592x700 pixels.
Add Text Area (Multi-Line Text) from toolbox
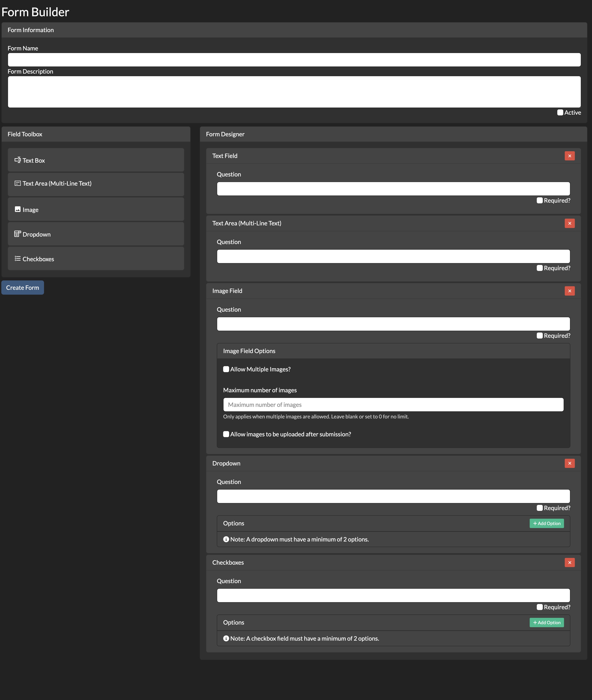click(x=96, y=184)
